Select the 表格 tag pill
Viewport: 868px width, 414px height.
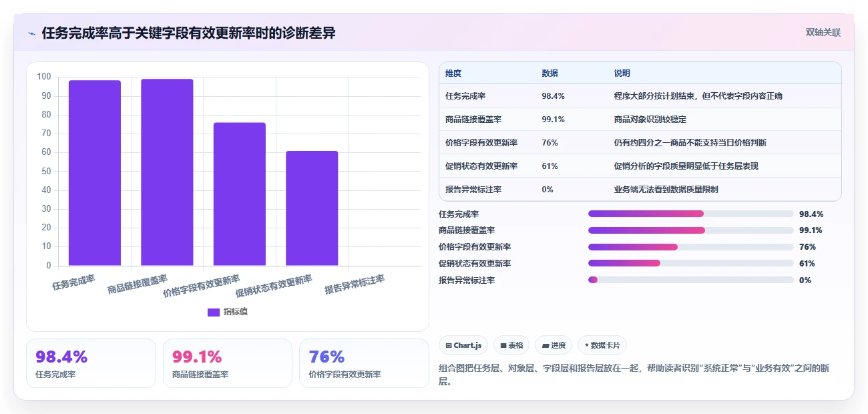tap(511, 345)
